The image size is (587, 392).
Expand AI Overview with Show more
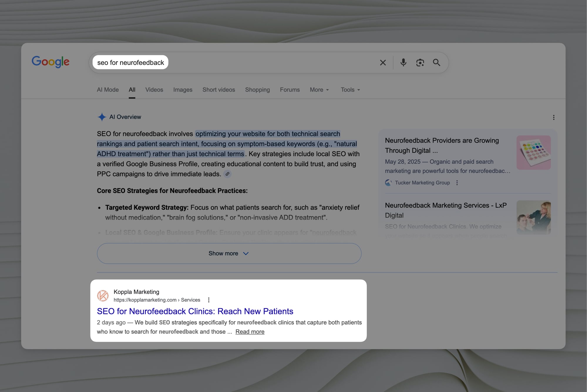229,253
